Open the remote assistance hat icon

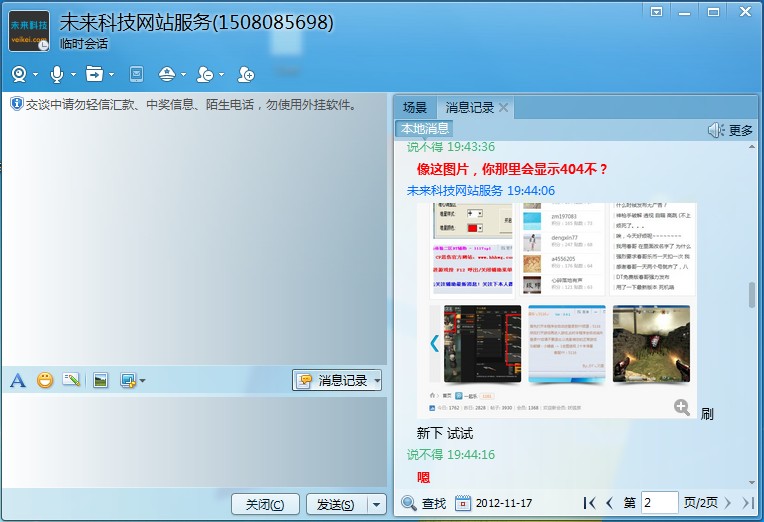pyautogui.click(x=167, y=74)
